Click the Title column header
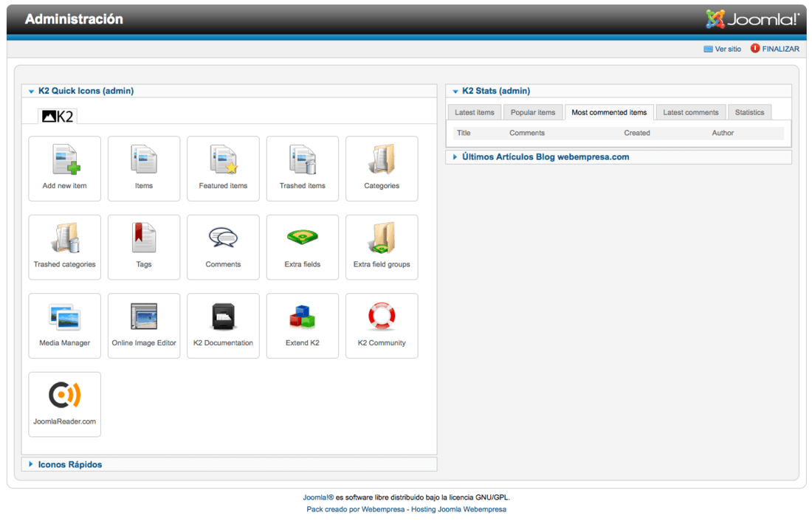Screen dimensions: 812x521 pos(464,133)
